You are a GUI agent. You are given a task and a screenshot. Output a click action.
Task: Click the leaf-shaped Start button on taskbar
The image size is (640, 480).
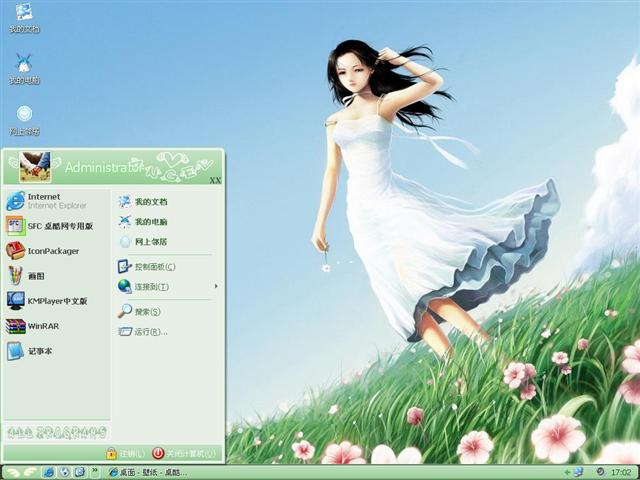coord(21,473)
